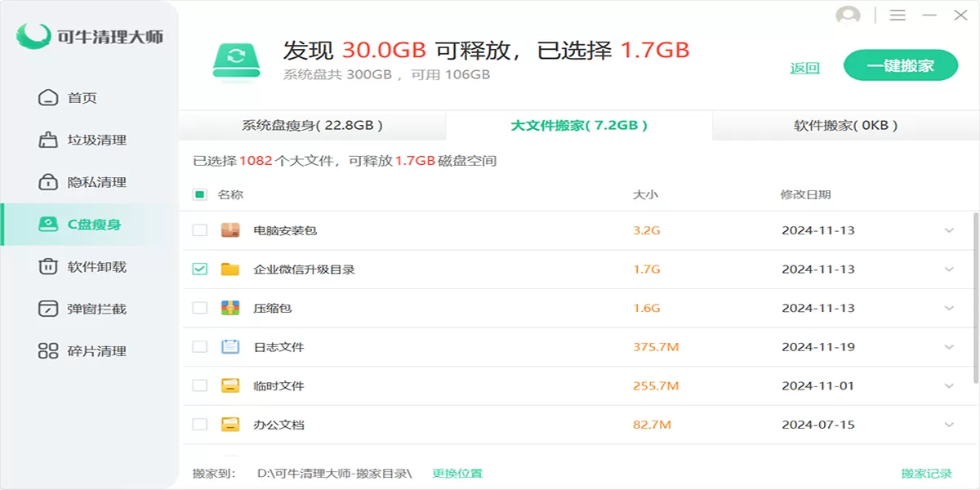Switch to 软件搬家 tab
Viewport: 980px width, 490px height.
pyautogui.click(x=846, y=126)
